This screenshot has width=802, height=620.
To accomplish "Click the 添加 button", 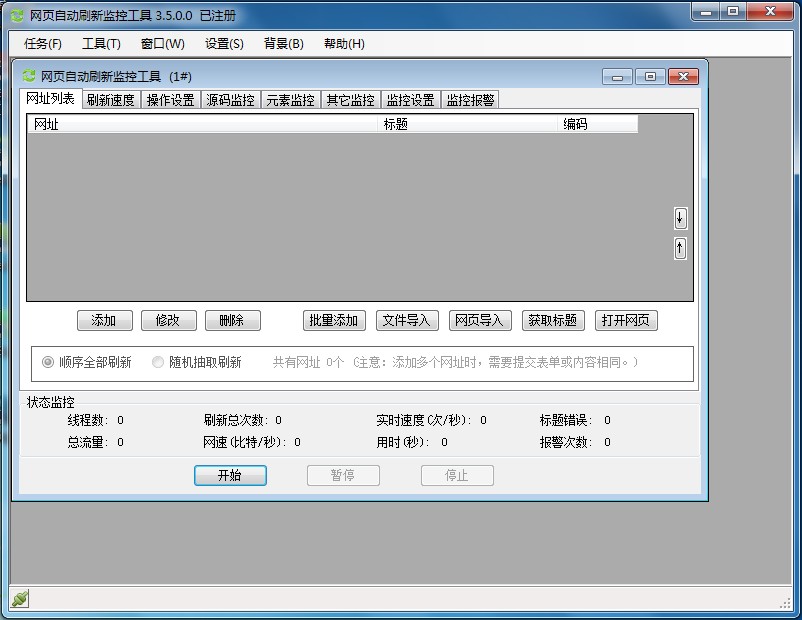I will pyautogui.click(x=105, y=321).
